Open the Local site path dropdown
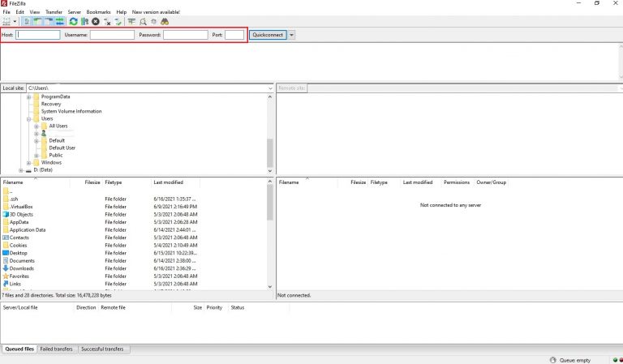This screenshot has height=364, width=623. click(x=270, y=88)
